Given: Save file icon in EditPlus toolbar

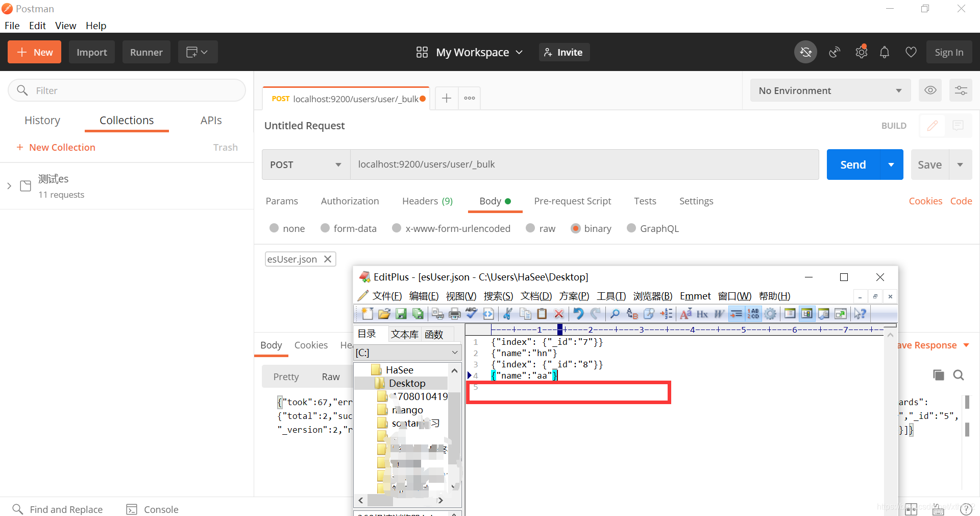Looking at the screenshot, I should tap(401, 314).
